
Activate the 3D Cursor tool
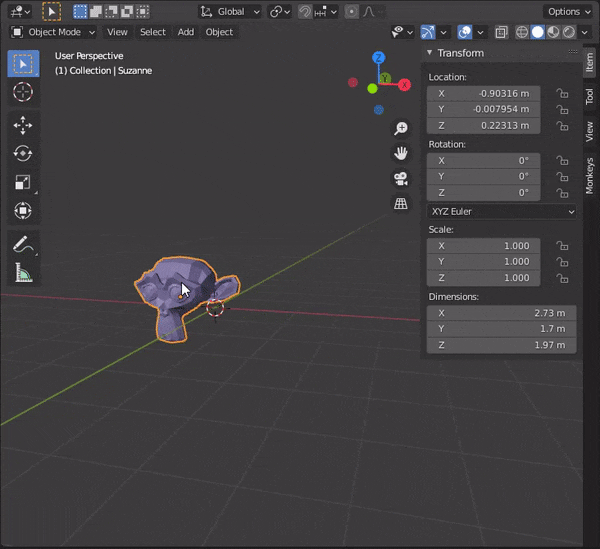click(x=23, y=92)
